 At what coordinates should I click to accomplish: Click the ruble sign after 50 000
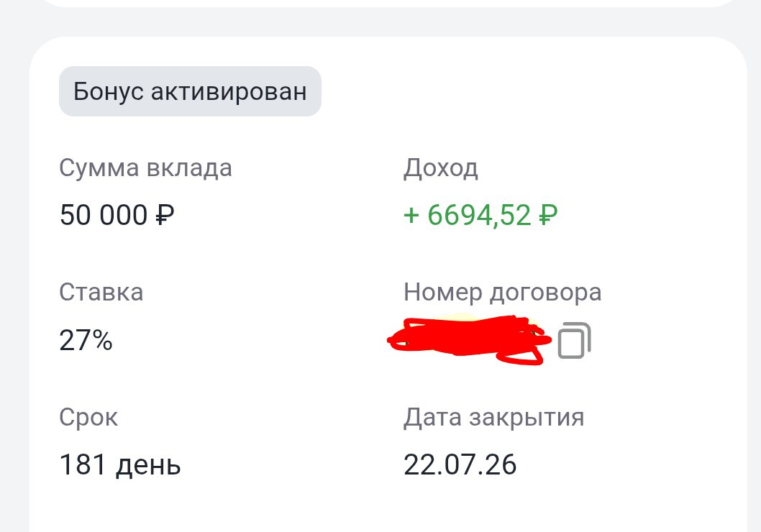[x=165, y=215]
